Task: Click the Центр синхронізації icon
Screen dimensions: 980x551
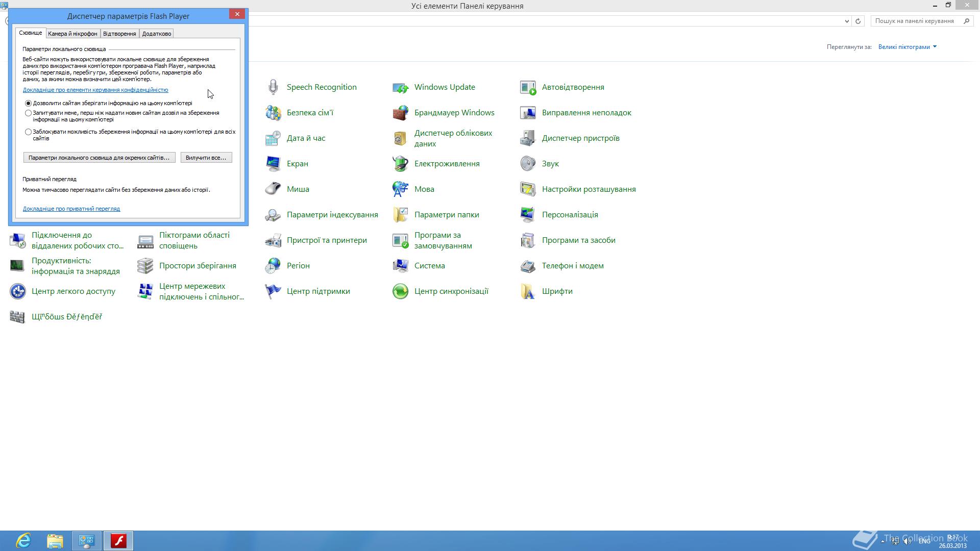Action: tap(401, 291)
